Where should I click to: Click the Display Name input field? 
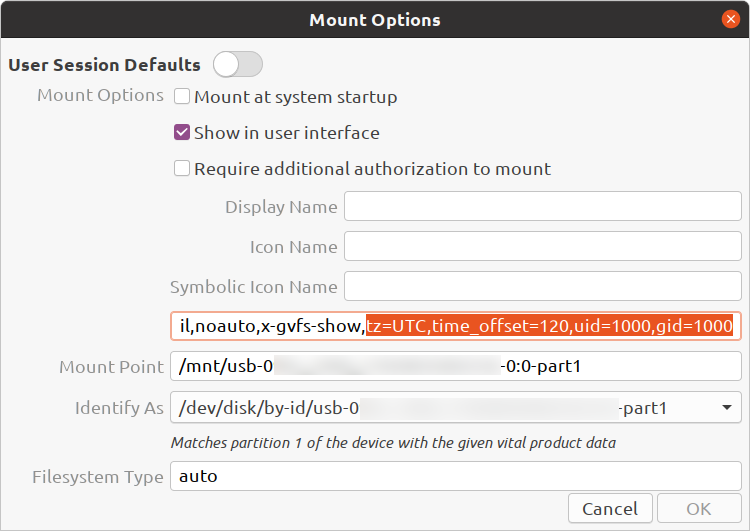pyautogui.click(x=543, y=206)
